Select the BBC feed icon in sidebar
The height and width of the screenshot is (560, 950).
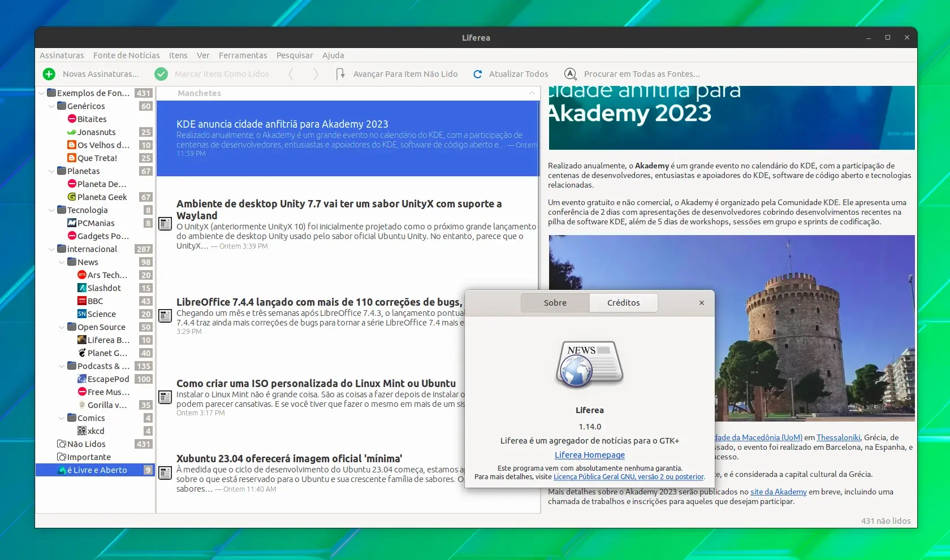pos(82,301)
